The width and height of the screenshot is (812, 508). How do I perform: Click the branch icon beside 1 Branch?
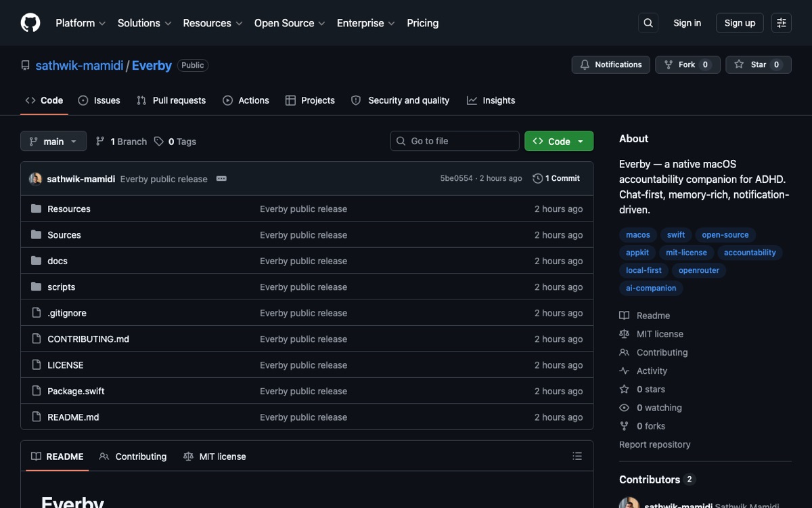click(100, 142)
